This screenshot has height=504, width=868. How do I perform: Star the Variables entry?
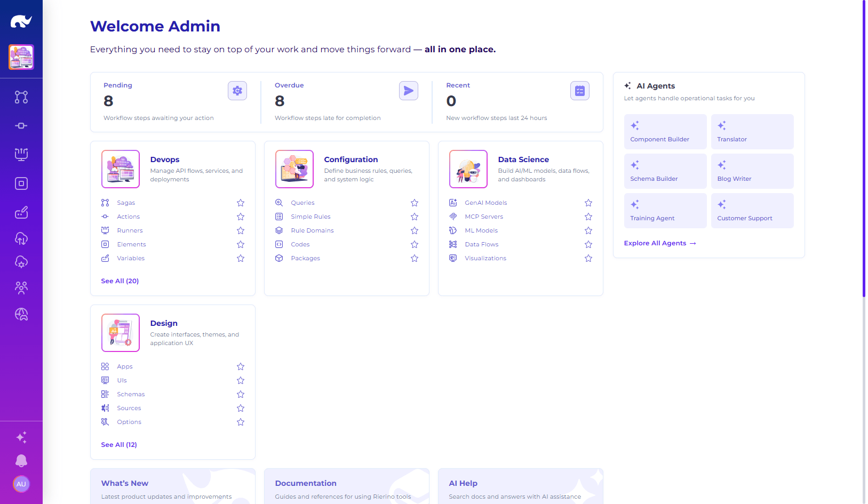click(x=241, y=258)
